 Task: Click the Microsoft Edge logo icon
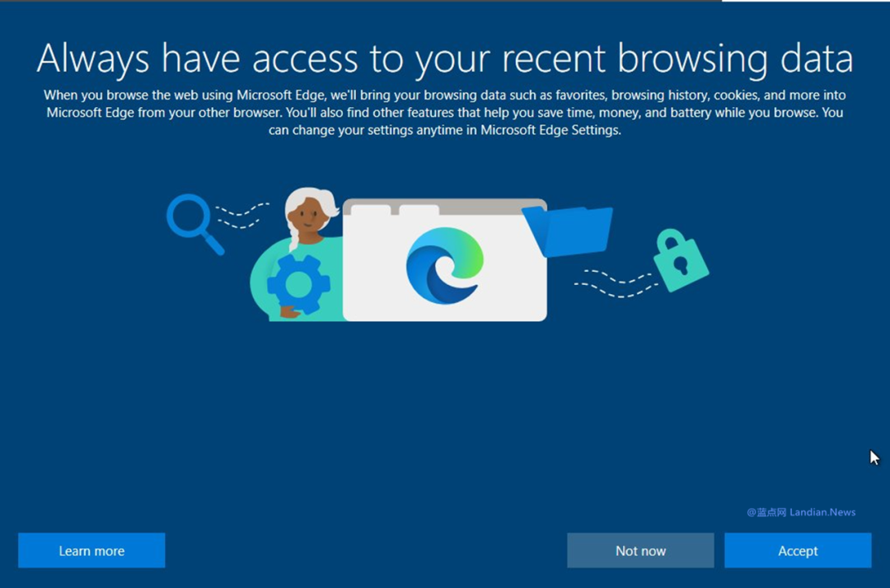click(445, 262)
